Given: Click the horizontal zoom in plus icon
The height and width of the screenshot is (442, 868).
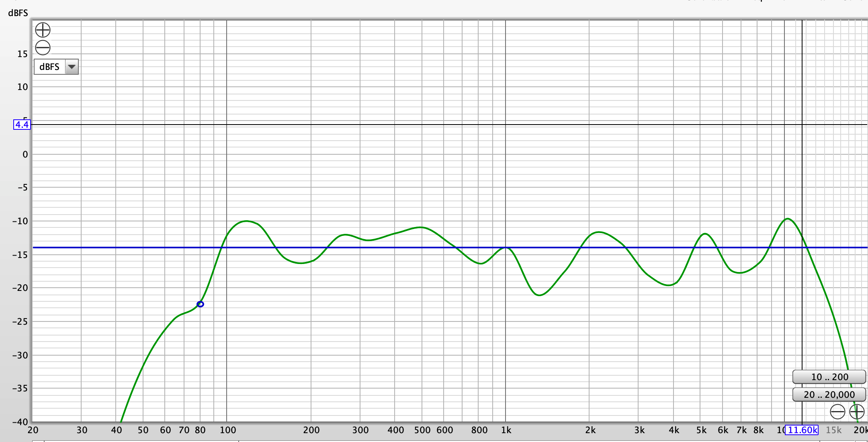Looking at the screenshot, I should tap(857, 412).
